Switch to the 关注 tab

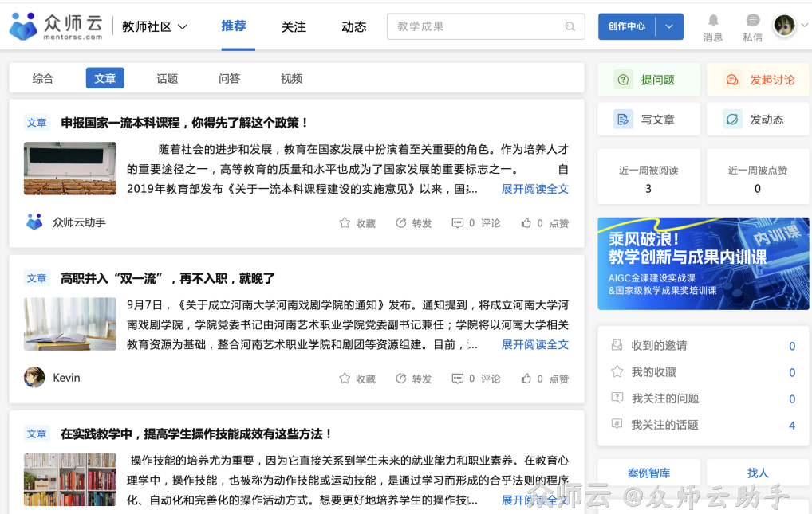[294, 26]
